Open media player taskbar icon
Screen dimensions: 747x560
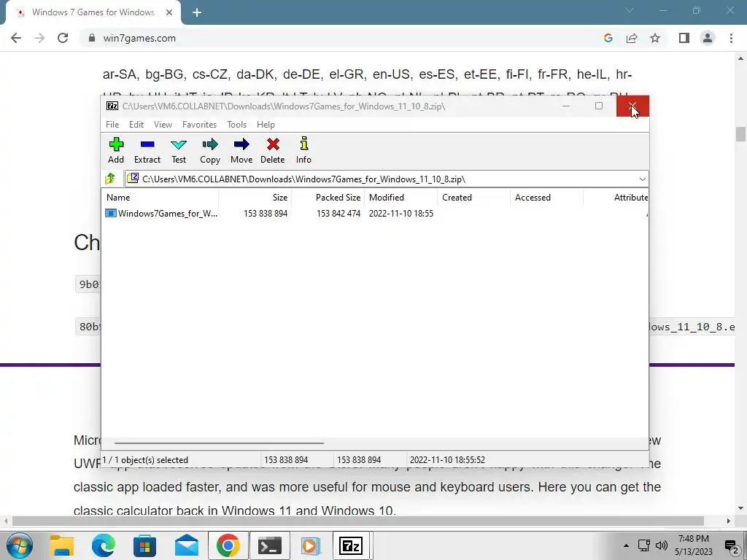[x=311, y=545]
